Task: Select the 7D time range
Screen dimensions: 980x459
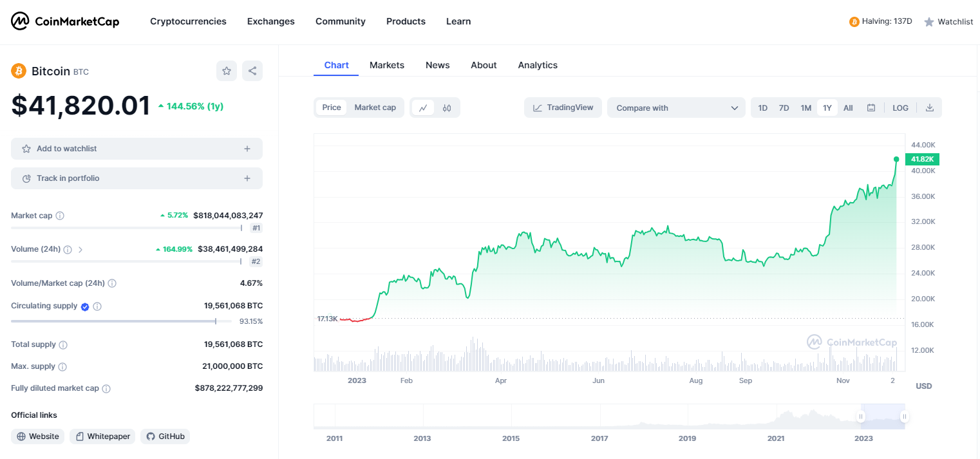Action: 784,108
